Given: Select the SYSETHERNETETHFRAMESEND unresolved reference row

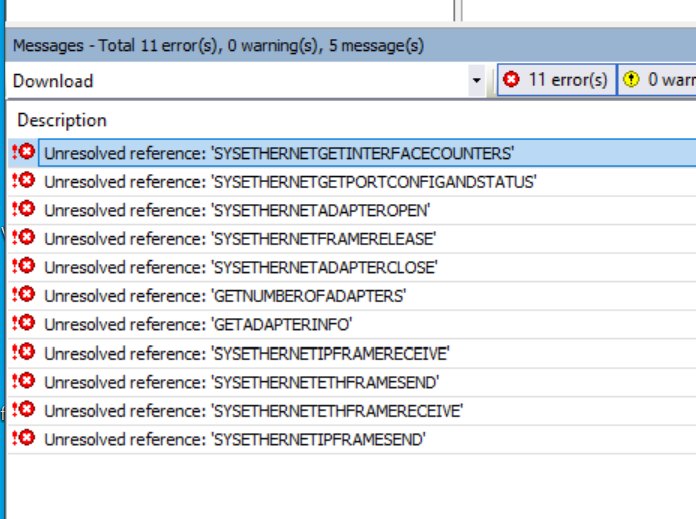Looking at the screenshot, I should [241, 382].
